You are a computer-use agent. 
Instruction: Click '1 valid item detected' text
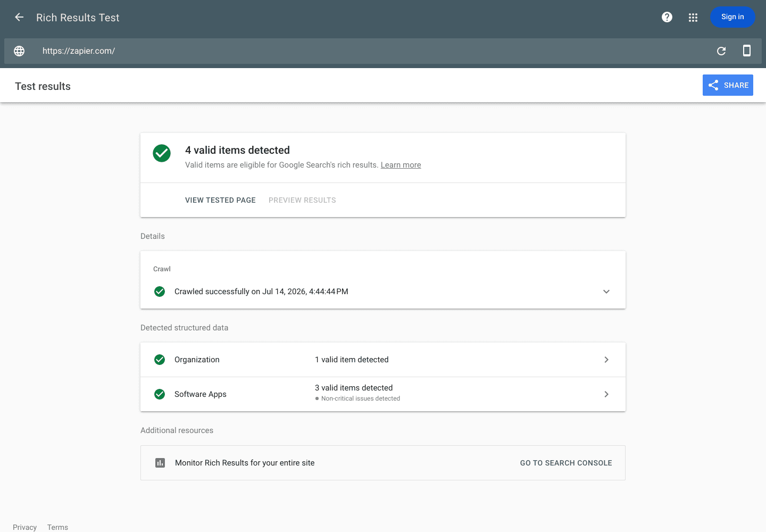(352, 360)
